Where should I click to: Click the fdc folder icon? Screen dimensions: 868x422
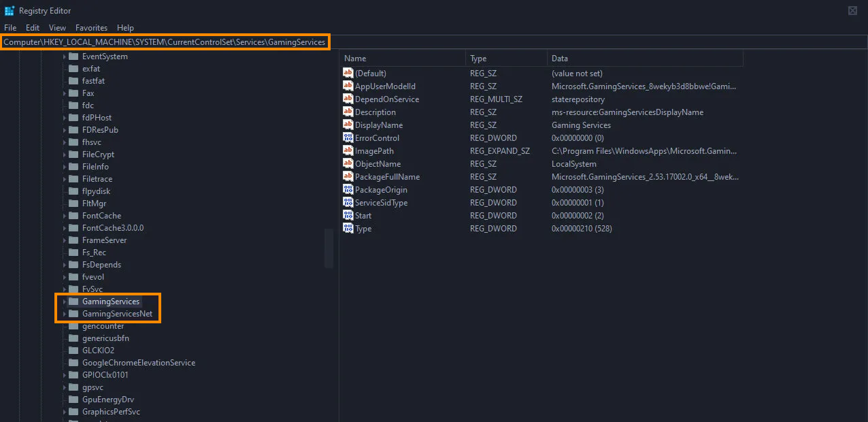[73, 105]
